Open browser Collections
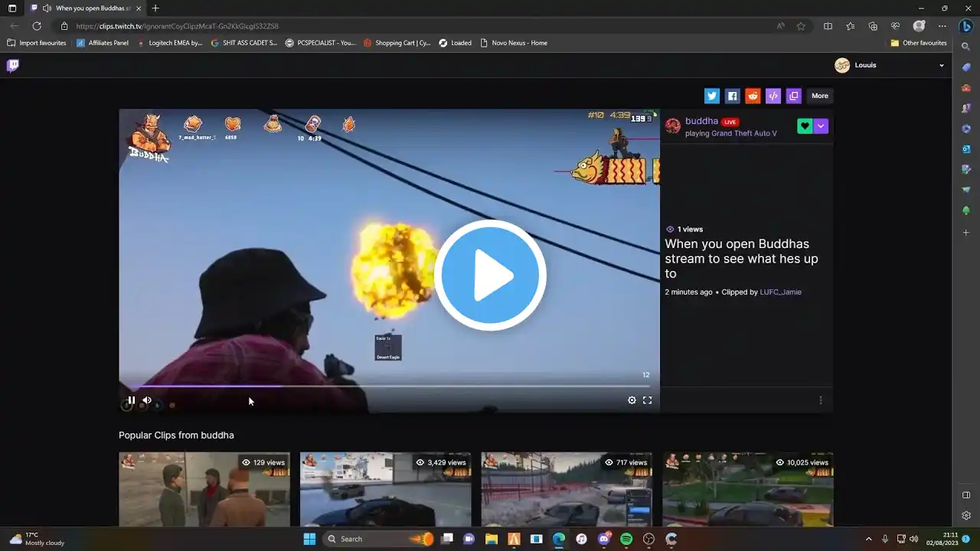This screenshot has width=980, height=551. [873, 26]
